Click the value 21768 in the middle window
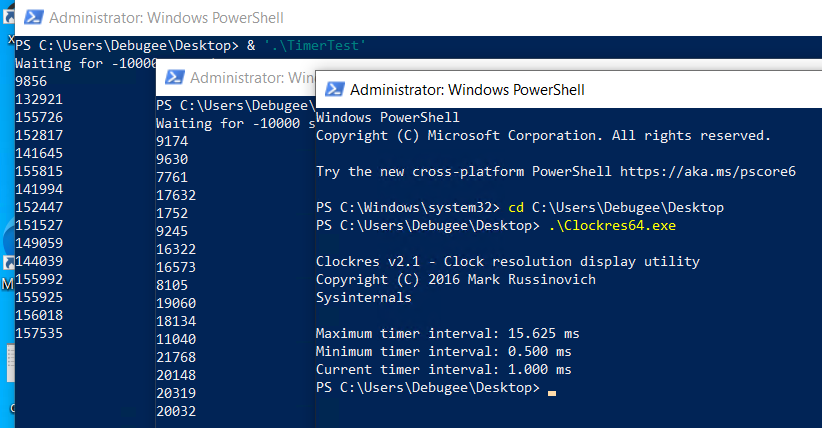Screen dimensions: 822x428 pyautogui.click(x=176, y=357)
